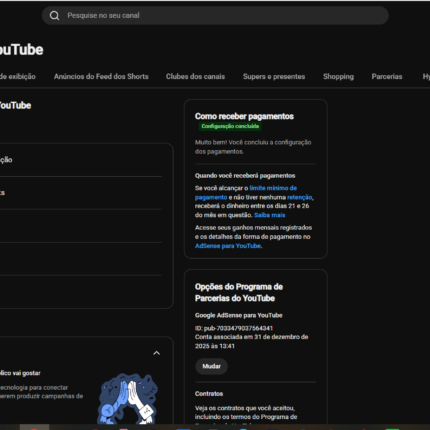Open the Parcerias tab
The height and width of the screenshot is (430, 430).
click(387, 76)
